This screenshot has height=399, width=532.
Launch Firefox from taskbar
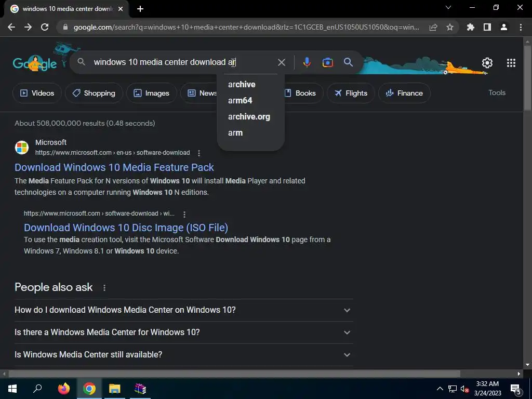tap(63, 389)
